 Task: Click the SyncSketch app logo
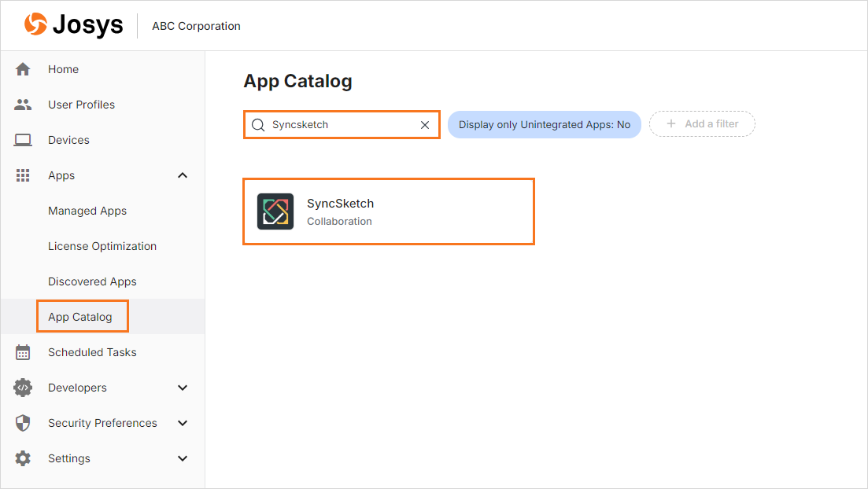275,211
